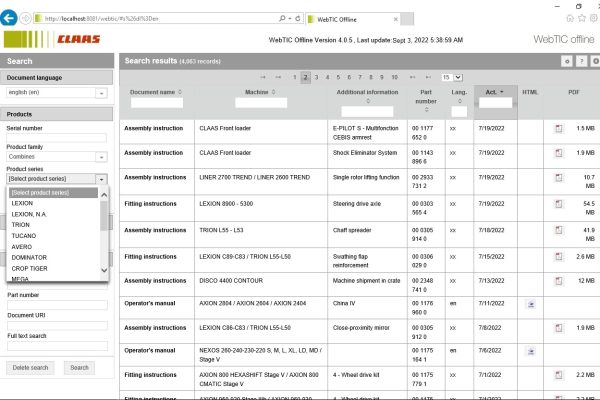The image size is (600, 400).
Task: Choose TUCANO in product series list
Action: (x=23, y=235)
